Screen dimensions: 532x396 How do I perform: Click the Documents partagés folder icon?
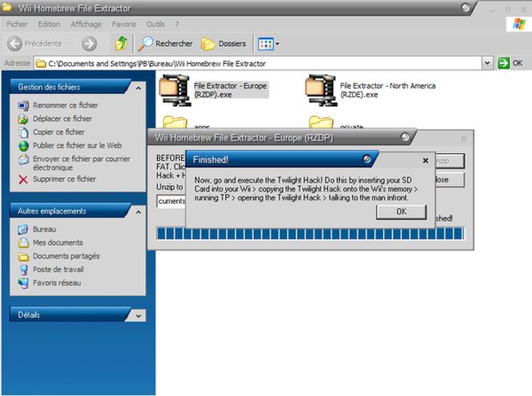coord(24,257)
